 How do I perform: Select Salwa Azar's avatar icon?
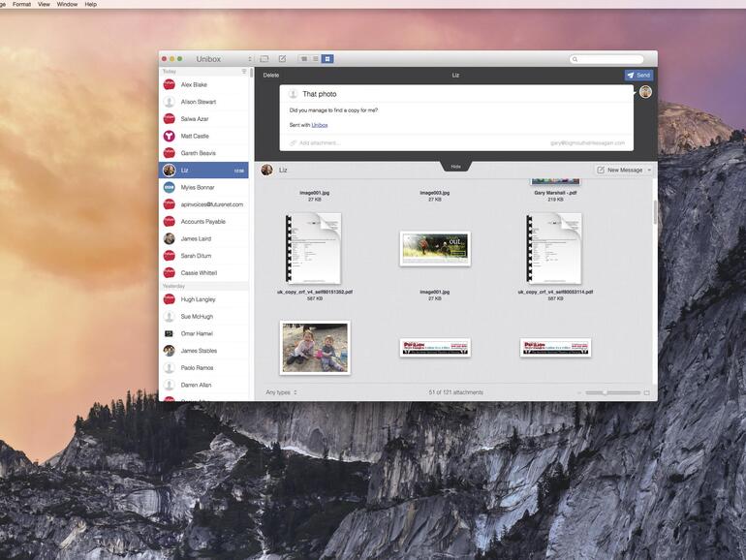170,119
